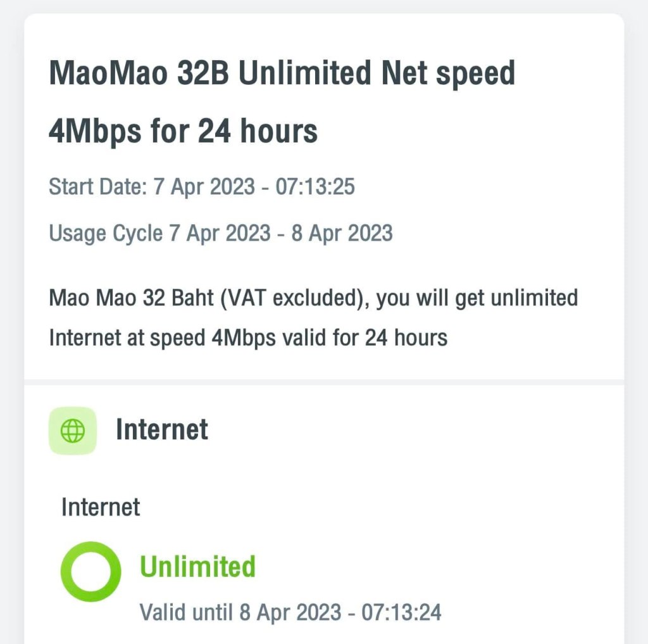Tap the bold Internet section heading

161,430
